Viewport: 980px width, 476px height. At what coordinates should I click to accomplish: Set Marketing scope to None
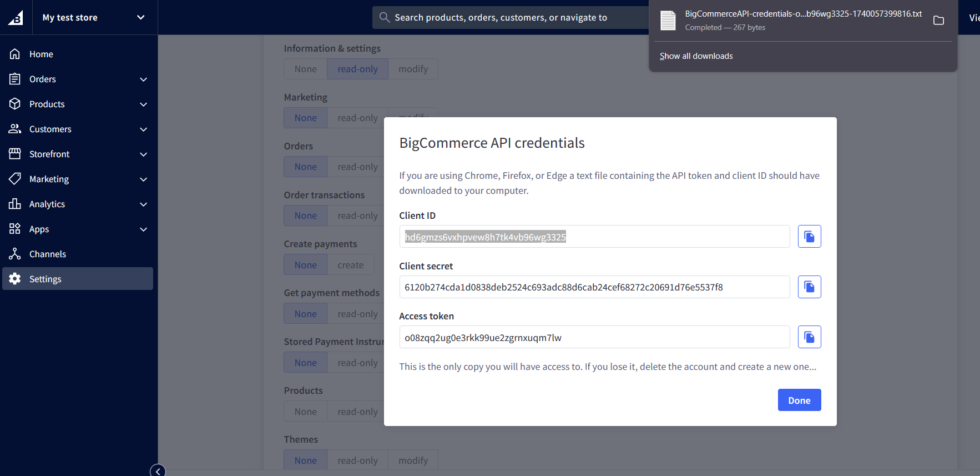pyautogui.click(x=306, y=118)
